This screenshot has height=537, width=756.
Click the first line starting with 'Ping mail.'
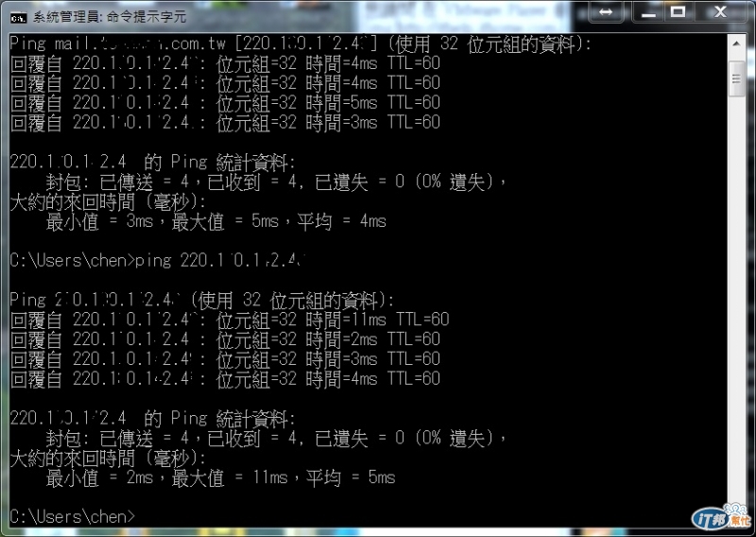(301, 43)
